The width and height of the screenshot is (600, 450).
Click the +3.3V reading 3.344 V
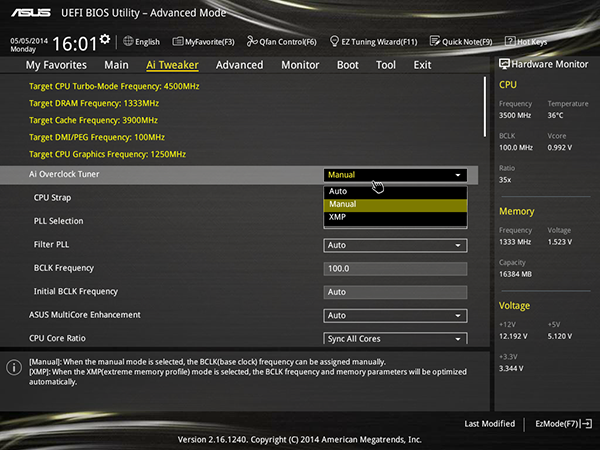(511, 368)
